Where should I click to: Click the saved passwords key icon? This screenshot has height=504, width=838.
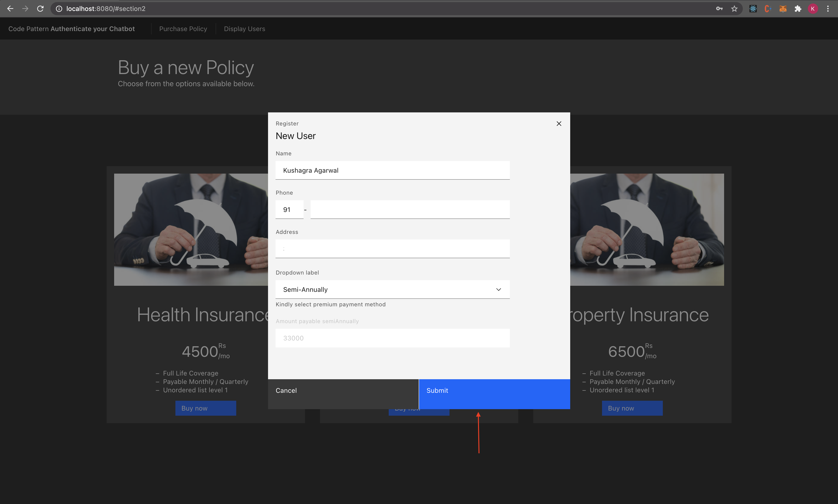point(719,9)
